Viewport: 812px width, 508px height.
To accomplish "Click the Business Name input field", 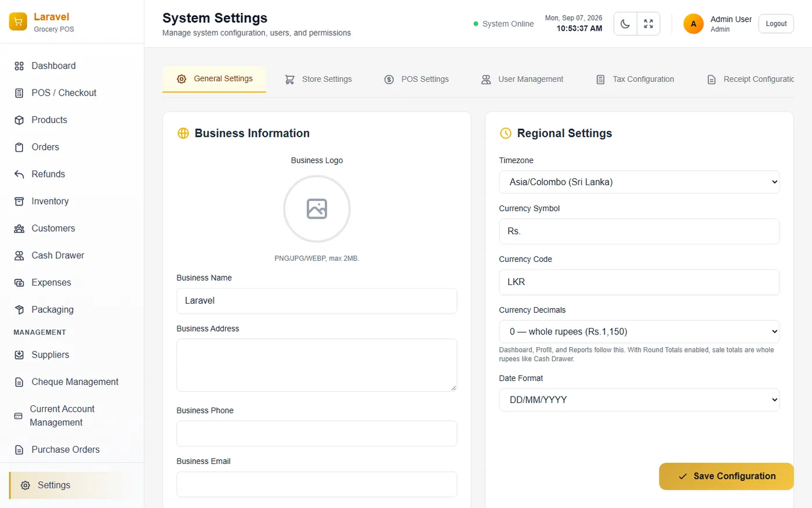I will [x=317, y=301].
